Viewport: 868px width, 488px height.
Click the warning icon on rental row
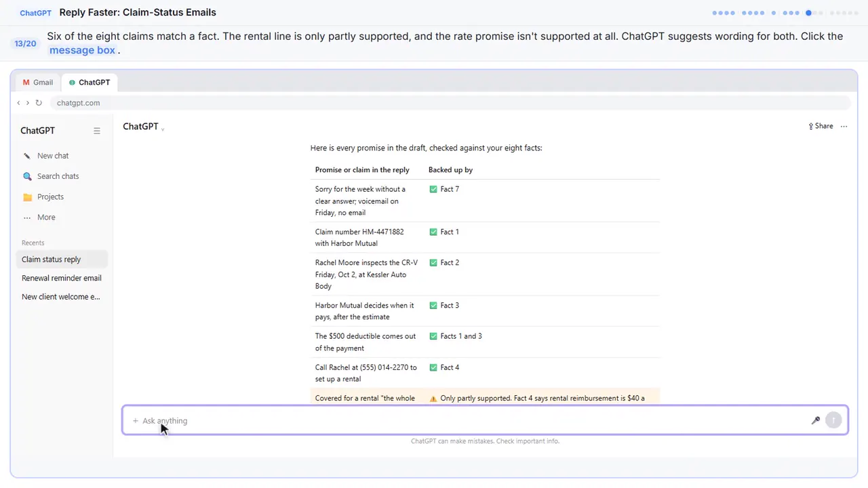click(433, 399)
